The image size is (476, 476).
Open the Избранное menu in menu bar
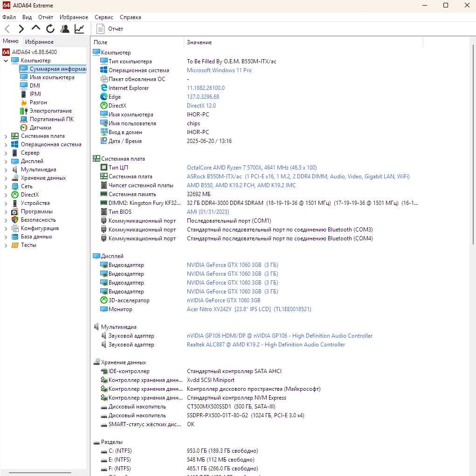pos(74,17)
